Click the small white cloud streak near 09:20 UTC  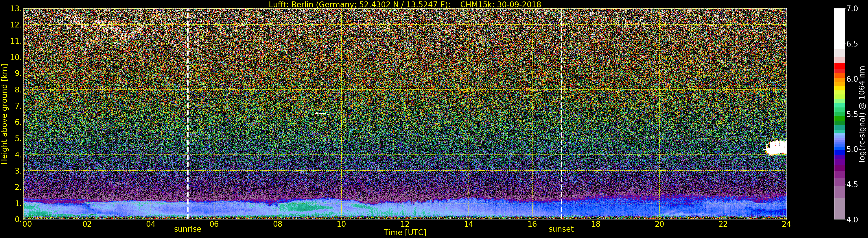[x=322, y=114]
